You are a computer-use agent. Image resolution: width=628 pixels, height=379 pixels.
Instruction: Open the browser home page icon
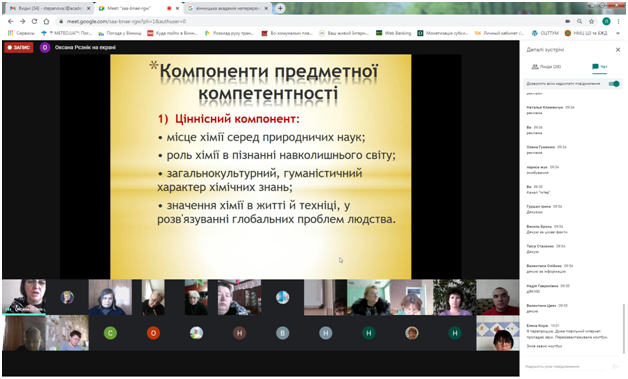click(46, 22)
